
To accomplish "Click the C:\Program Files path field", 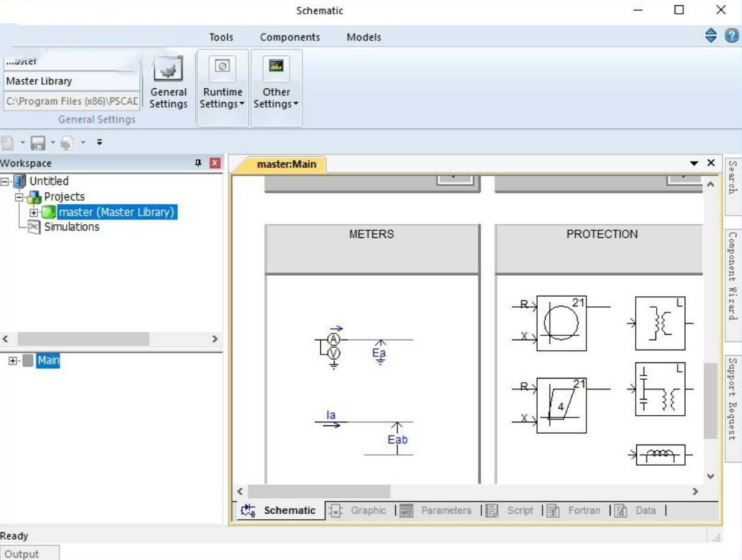I will [71, 101].
